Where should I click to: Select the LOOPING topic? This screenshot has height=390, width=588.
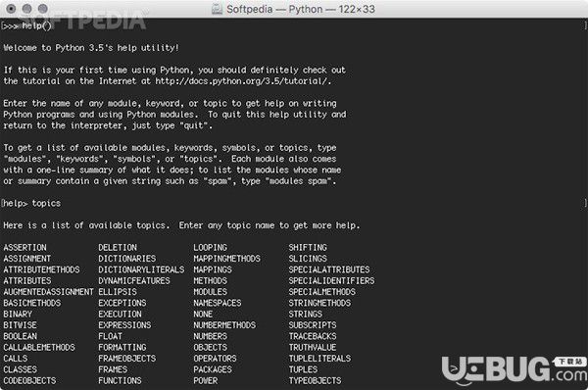point(211,248)
